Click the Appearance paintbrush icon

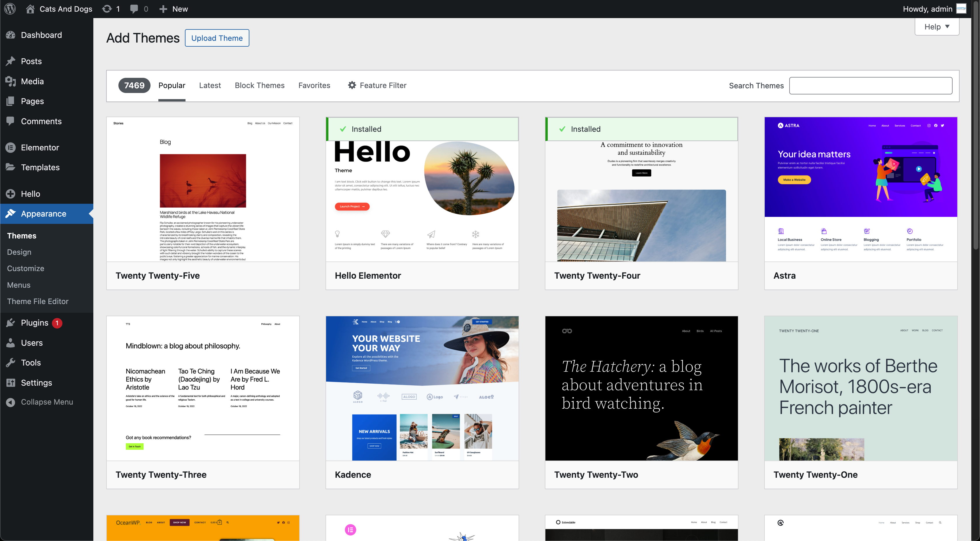tap(11, 214)
